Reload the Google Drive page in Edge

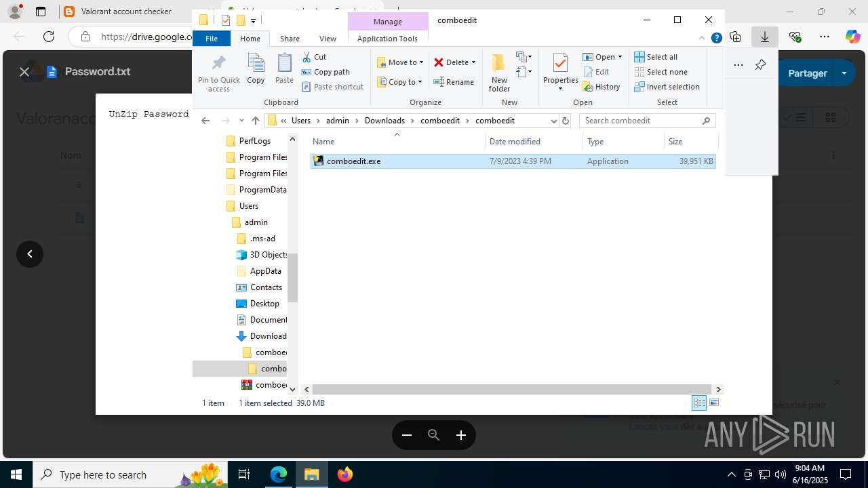click(49, 37)
